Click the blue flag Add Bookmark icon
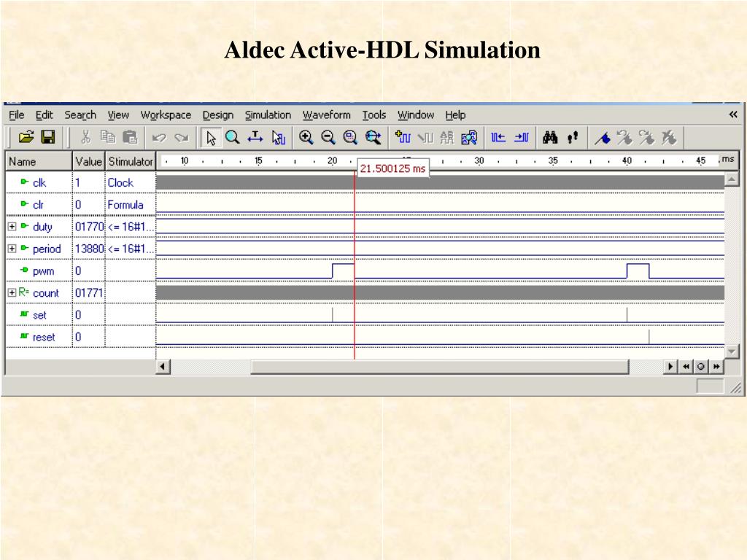This screenshot has width=747, height=560. [x=602, y=138]
